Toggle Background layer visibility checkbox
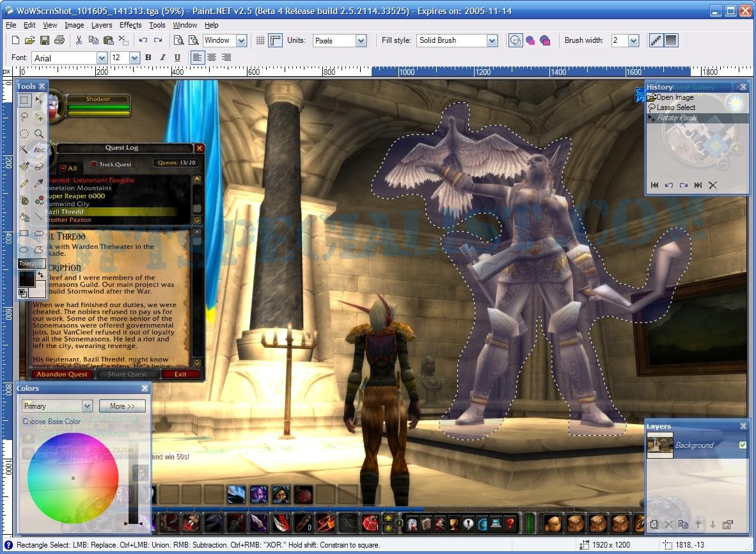756x554 pixels. click(743, 445)
